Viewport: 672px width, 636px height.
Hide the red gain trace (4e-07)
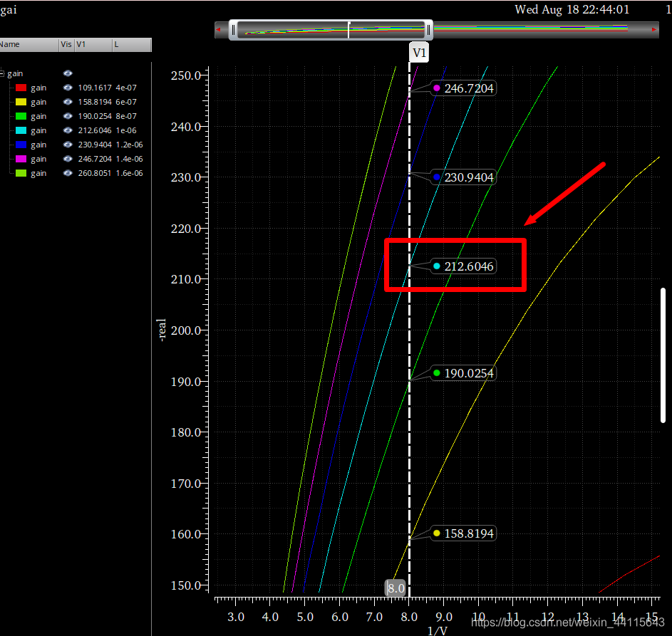click(x=68, y=88)
